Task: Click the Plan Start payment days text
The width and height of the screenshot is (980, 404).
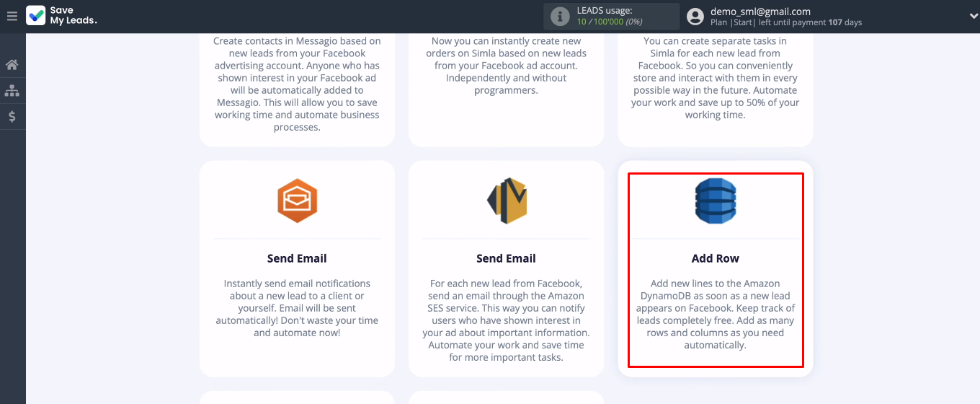Action: click(x=785, y=22)
